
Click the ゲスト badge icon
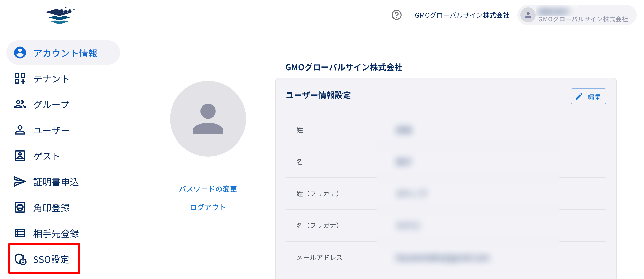point(20,156)
